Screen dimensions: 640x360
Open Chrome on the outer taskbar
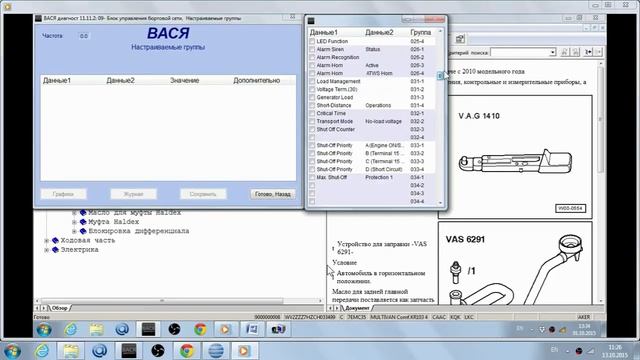click(187, 351)
